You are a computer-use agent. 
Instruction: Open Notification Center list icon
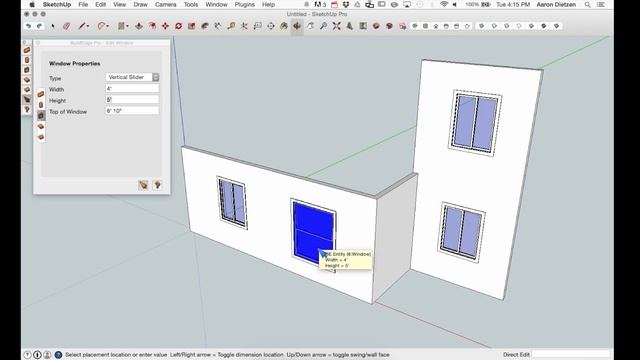point(600,4)
